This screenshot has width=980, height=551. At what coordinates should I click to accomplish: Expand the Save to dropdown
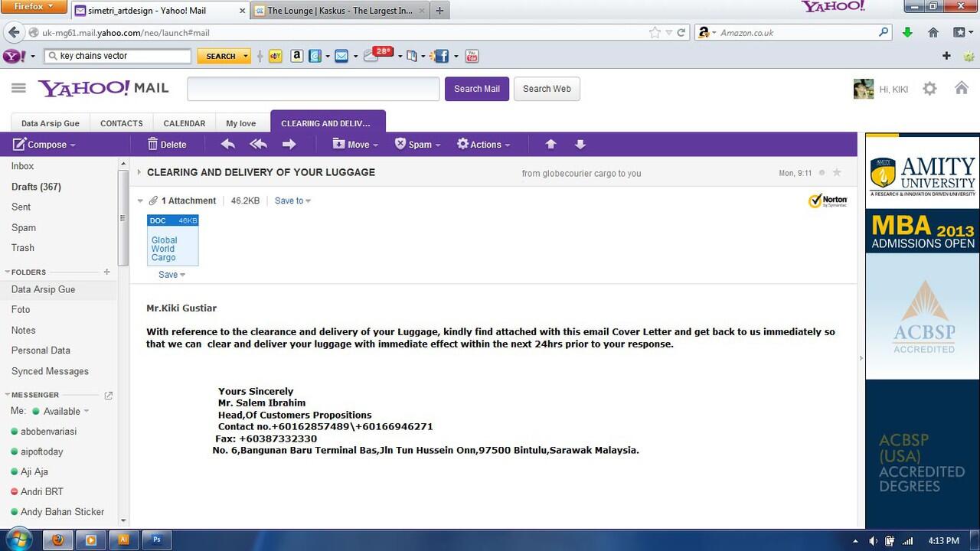click(x=293, y=201)
